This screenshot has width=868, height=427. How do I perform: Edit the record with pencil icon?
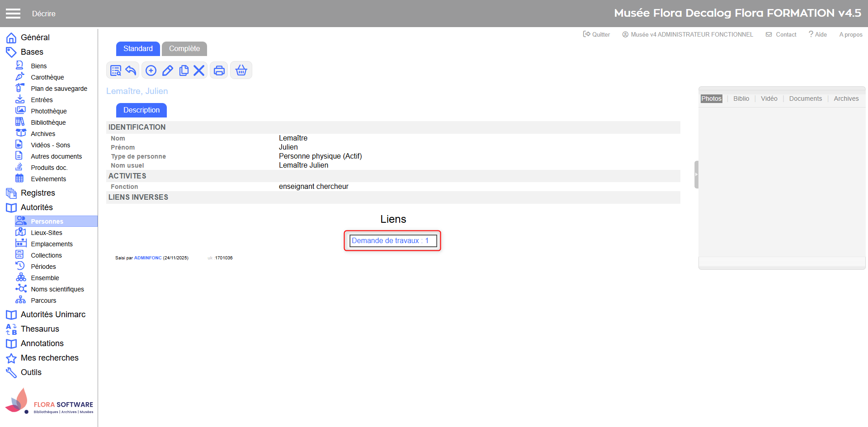click(x=168, y=70)
